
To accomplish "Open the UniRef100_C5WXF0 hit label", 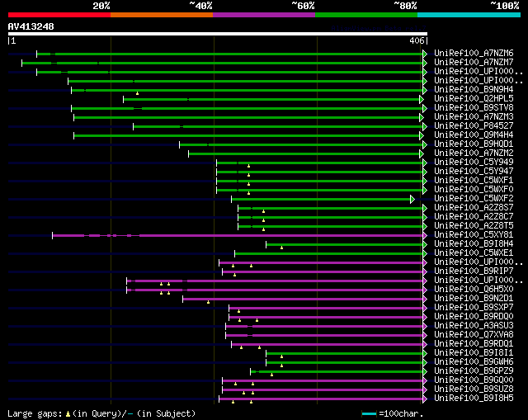I will tap(474, 190).
